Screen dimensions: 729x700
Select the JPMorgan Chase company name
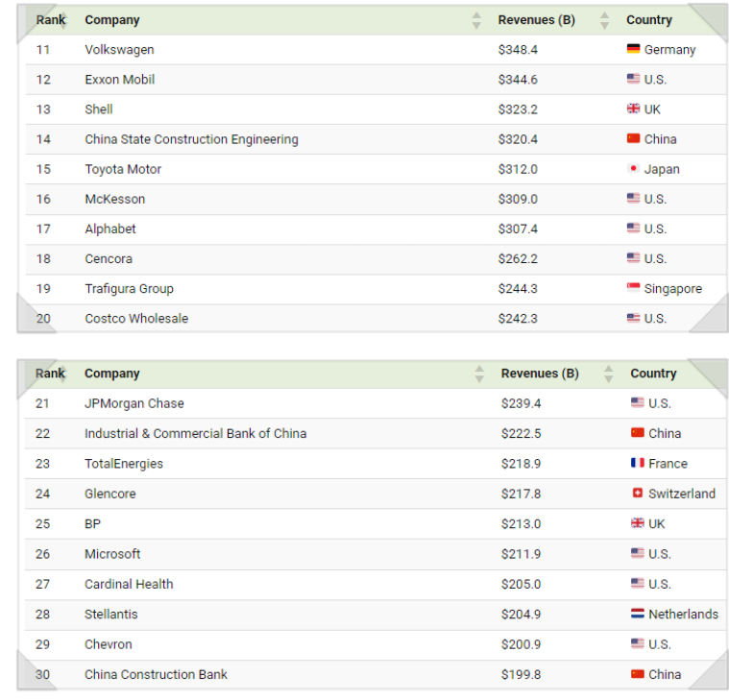(x=134, y=403)
